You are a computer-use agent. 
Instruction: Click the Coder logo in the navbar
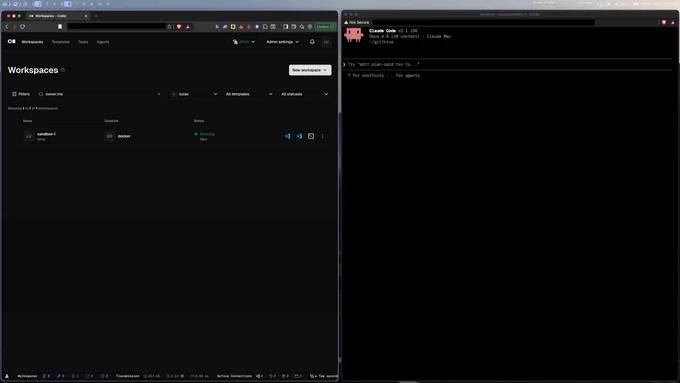point(11,42)
